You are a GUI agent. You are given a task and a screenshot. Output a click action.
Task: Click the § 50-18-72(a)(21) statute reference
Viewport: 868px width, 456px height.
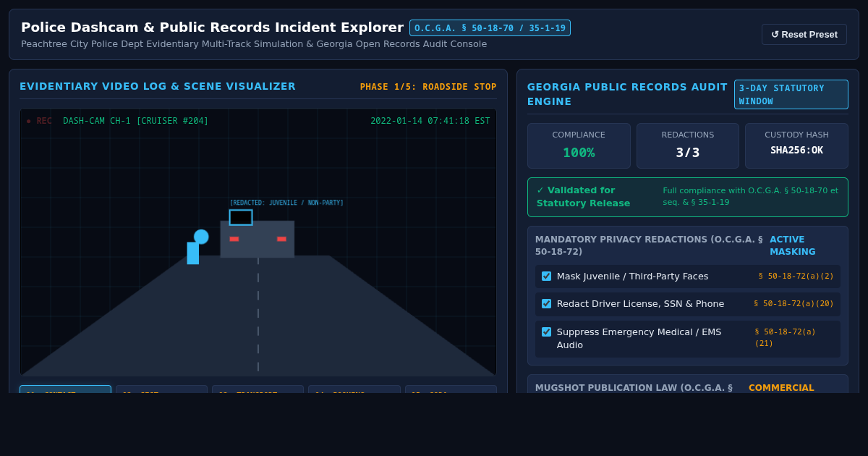coord(785,337)
